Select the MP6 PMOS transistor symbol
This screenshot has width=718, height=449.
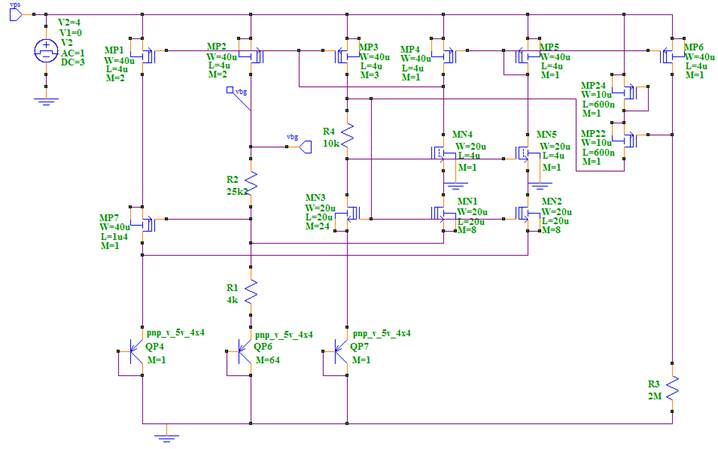click(x=668, y=56)
